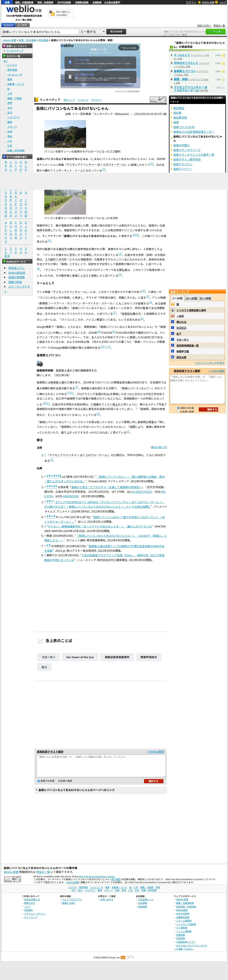Expand the 建築・不動産 category tree node
Image resolution: width=228 pixels, height=980 pixels.
[5, 98]
